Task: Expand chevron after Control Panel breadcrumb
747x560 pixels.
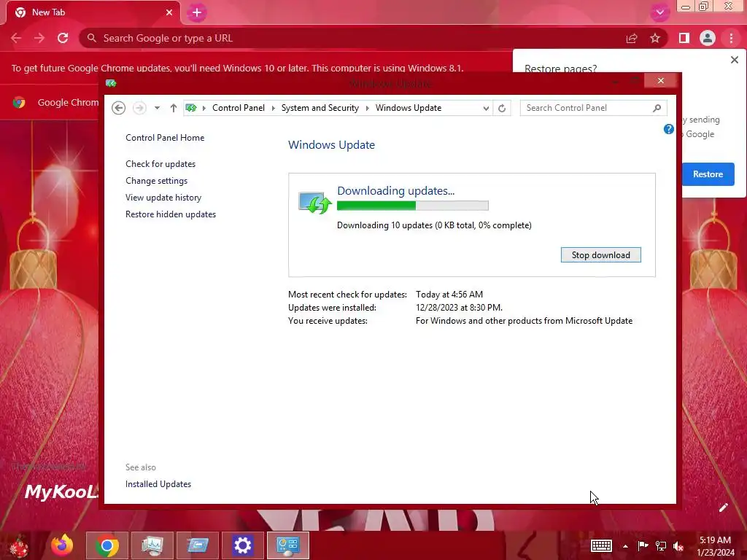Action: [x=274, y=108]
